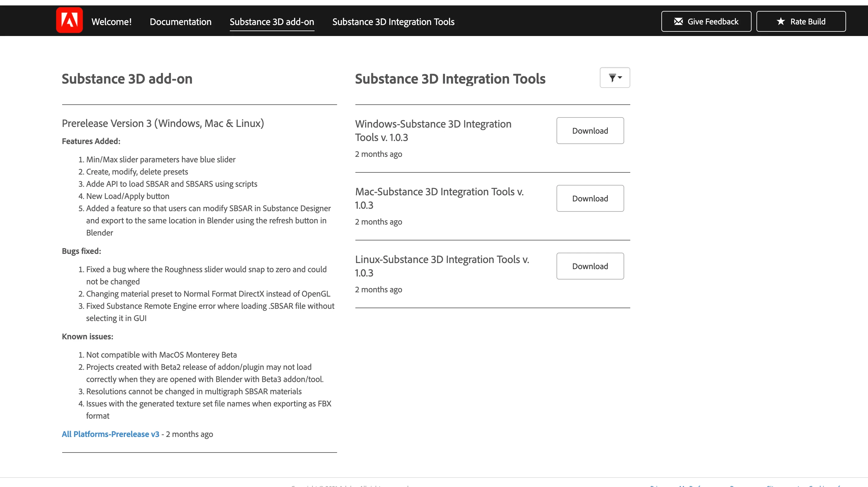The image size is (868, 487).
Task: Switch to Substance 3D Integration Tools nav tab
Action: click(x=393, y=22)
